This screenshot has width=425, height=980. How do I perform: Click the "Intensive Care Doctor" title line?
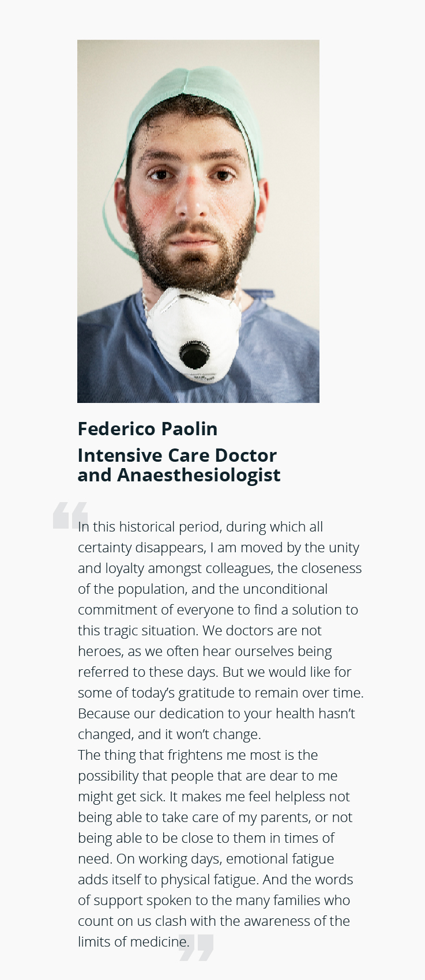(177, 455)
